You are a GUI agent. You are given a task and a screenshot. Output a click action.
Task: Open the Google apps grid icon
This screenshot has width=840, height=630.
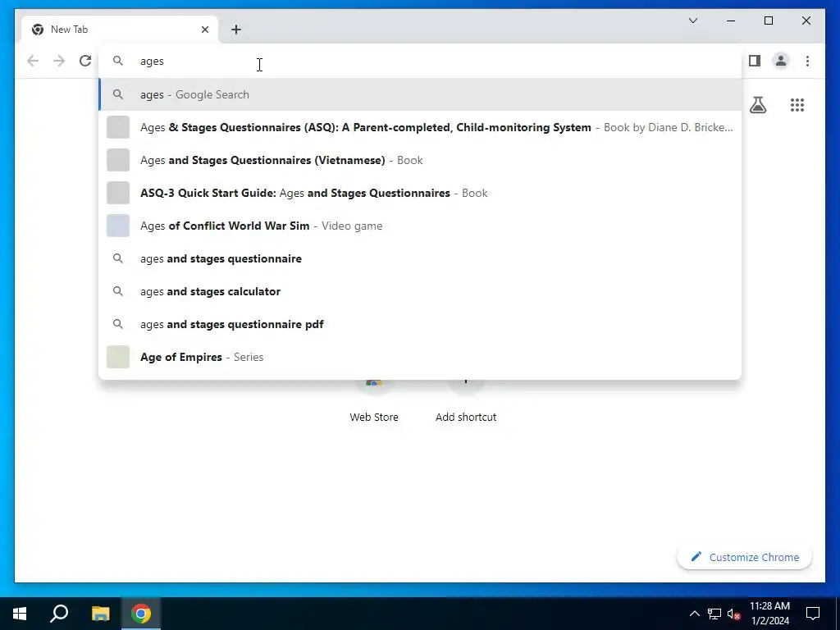(x=797, y=105)
